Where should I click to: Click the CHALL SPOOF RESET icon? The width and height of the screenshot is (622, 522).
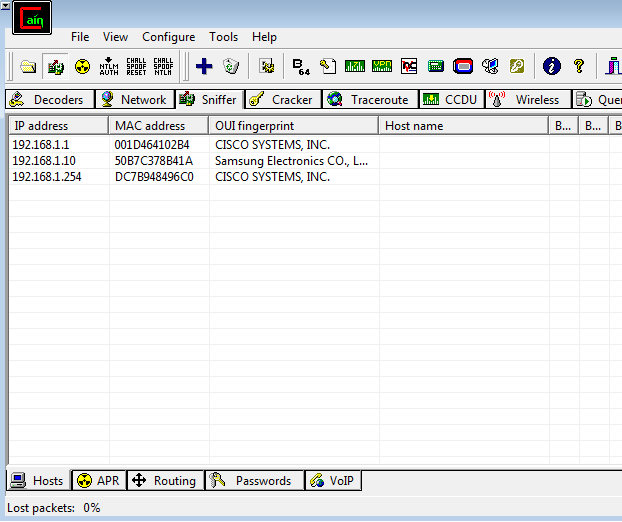[136, 66]
